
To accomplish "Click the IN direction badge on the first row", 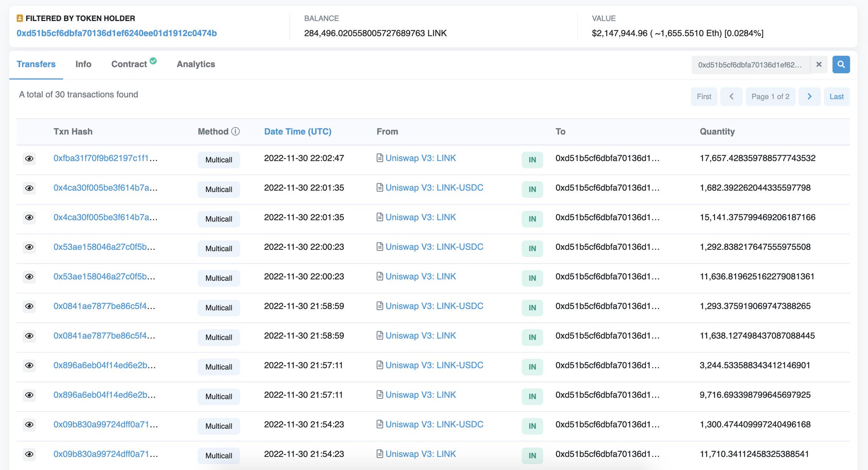I will point(532,160).
